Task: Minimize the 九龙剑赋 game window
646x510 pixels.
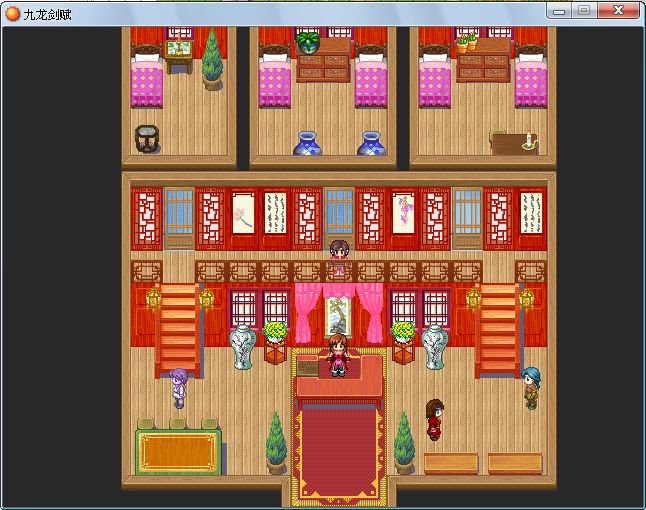Action: tap(559, 11)
